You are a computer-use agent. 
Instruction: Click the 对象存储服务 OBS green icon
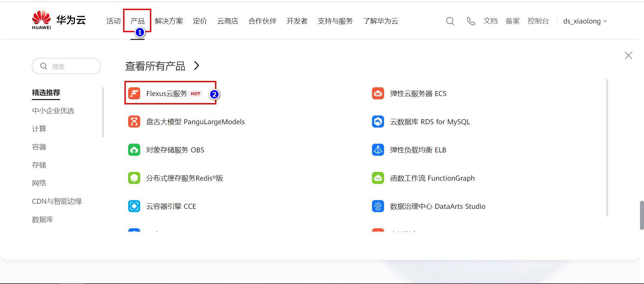coord(134,150)
